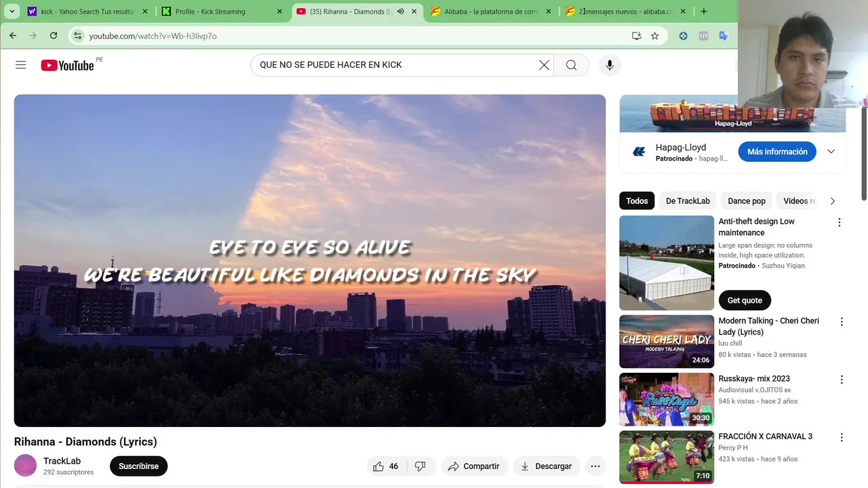Open the code brackets extension icon
868x488 pixels.
(x=703, y=36)
